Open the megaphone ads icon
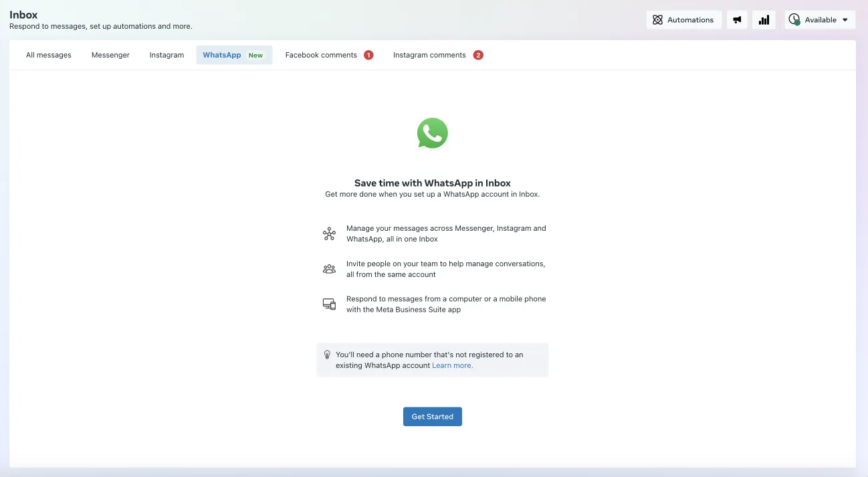 [x=737, y=19]
